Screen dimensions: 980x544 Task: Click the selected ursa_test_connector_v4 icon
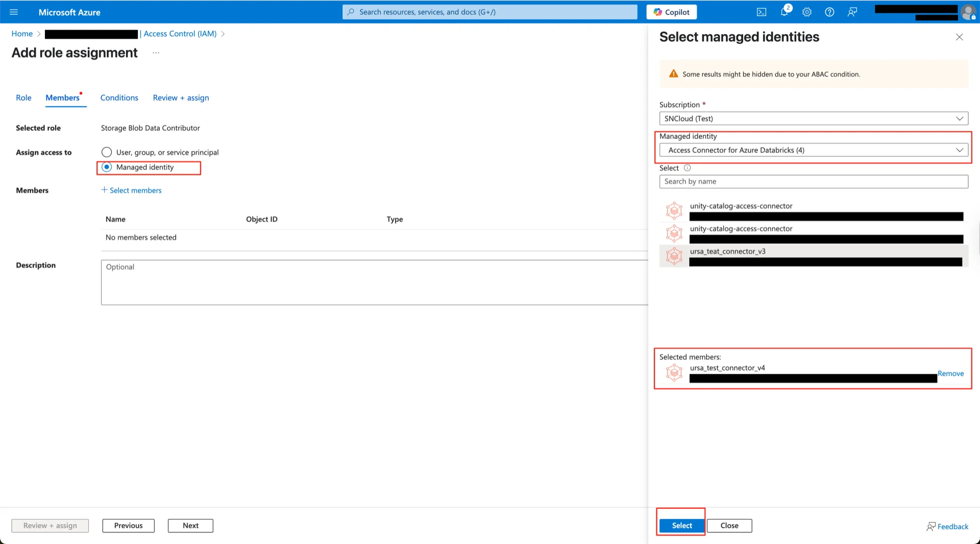(674, 372)
